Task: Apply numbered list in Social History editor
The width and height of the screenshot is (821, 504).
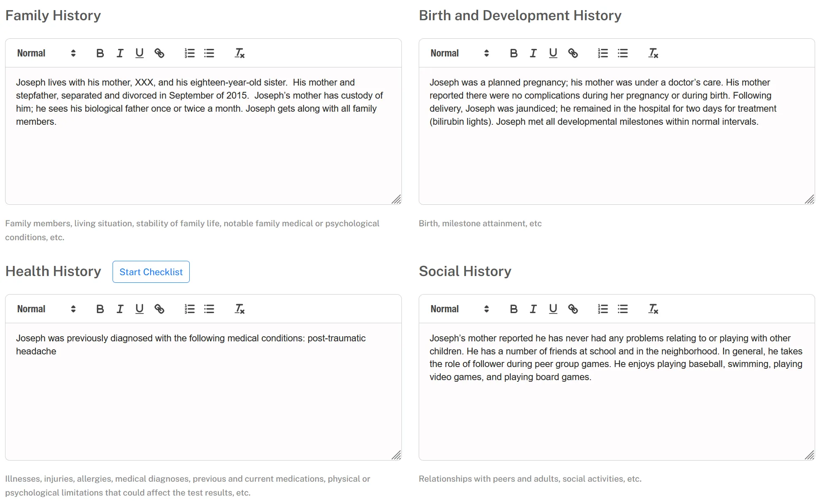Action: 603,309
